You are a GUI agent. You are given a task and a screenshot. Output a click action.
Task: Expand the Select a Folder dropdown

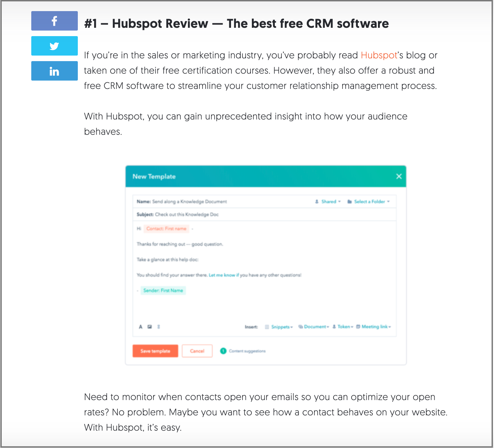point(369,202)
